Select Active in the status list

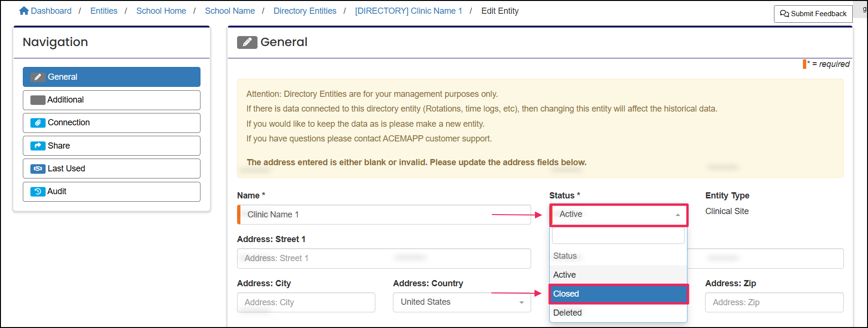[x=619, y=275]
